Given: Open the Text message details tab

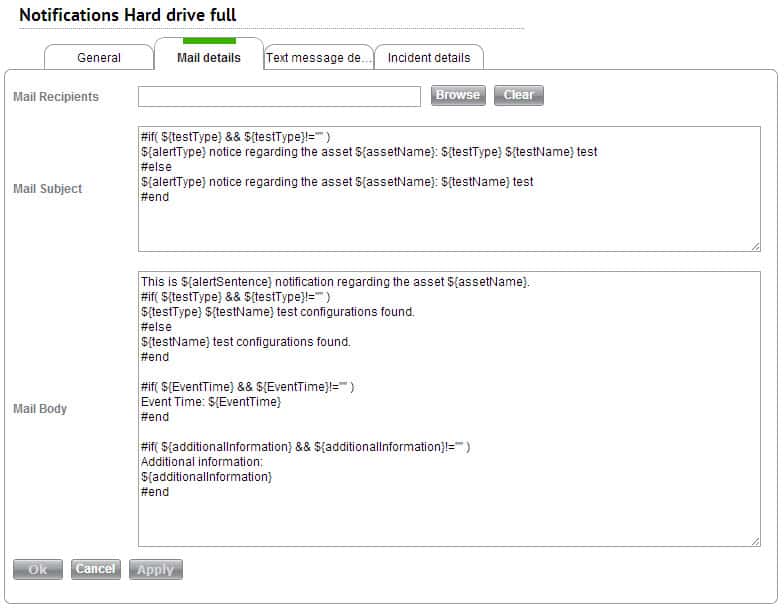Looking at the screenshot, I should [318, 58].
